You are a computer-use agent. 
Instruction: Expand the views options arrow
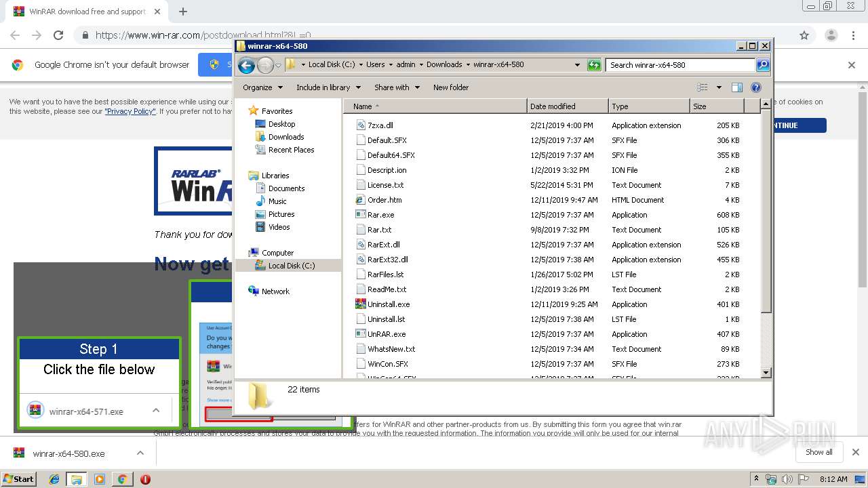[x=719, y=87]
